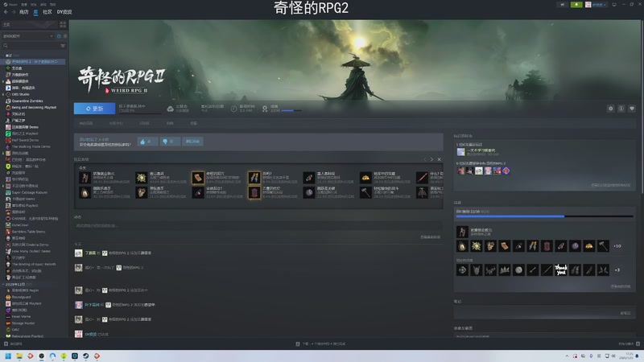This screenshot has height=362, width=644.
Task: Favorite the game with heart icon
Action: [x=632, y=109]
